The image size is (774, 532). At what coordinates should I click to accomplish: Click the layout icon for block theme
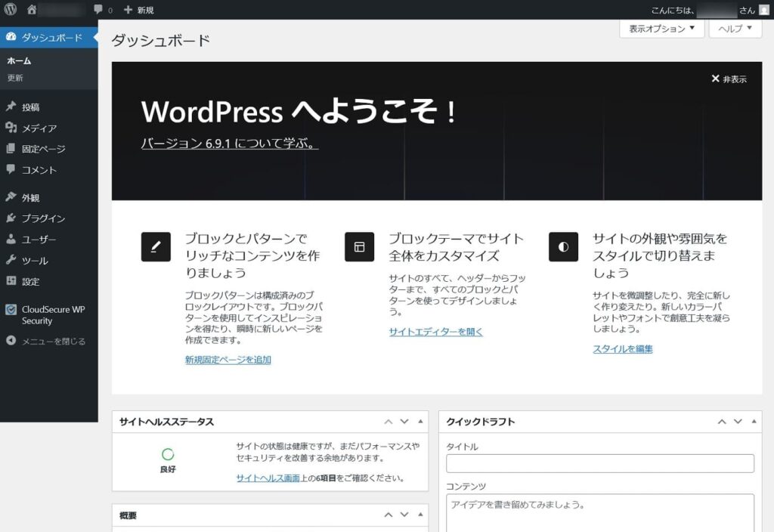359,247
